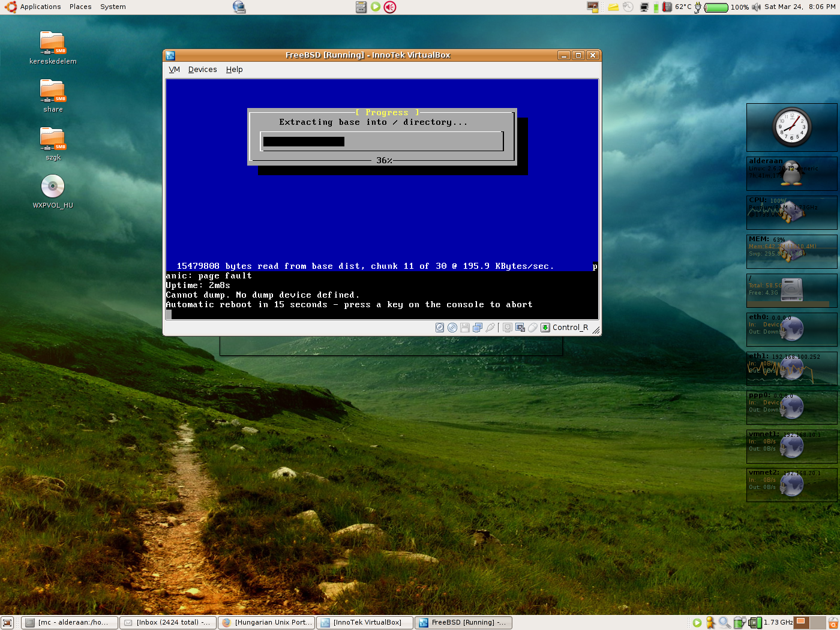Click the MEM monitor desktop widget
The width and height of the screenshot is (840, 630).
(x=792, y=251)
